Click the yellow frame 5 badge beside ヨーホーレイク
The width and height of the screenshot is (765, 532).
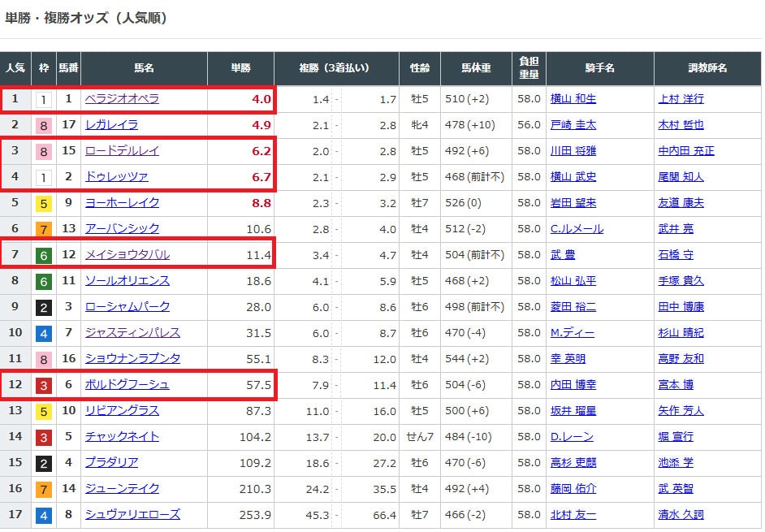point(43,203)
